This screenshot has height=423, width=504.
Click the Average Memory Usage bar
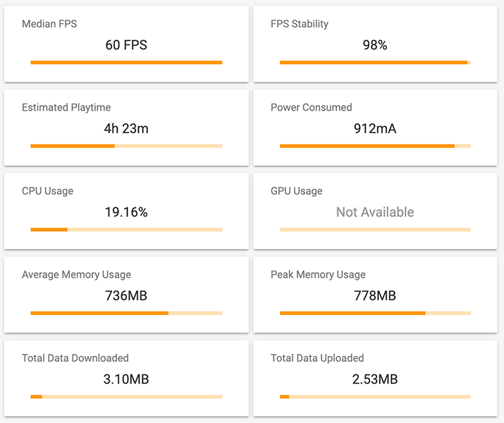click(126, 313)
